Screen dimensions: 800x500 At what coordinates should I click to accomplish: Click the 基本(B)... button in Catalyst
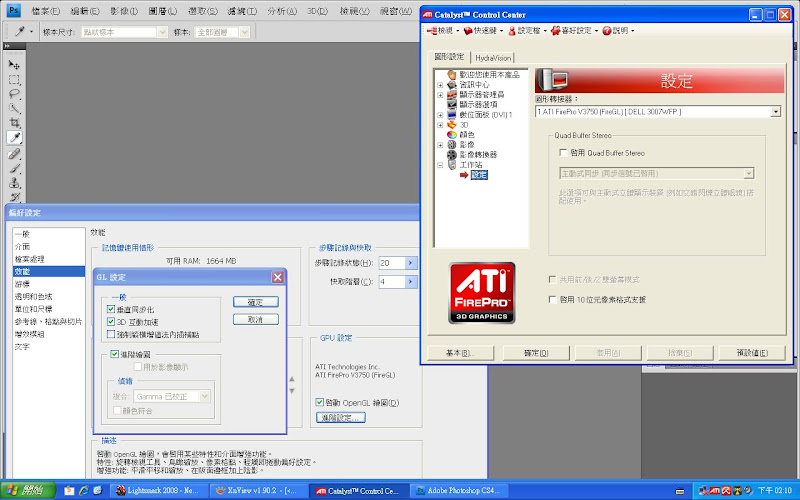tap(461, 353)
